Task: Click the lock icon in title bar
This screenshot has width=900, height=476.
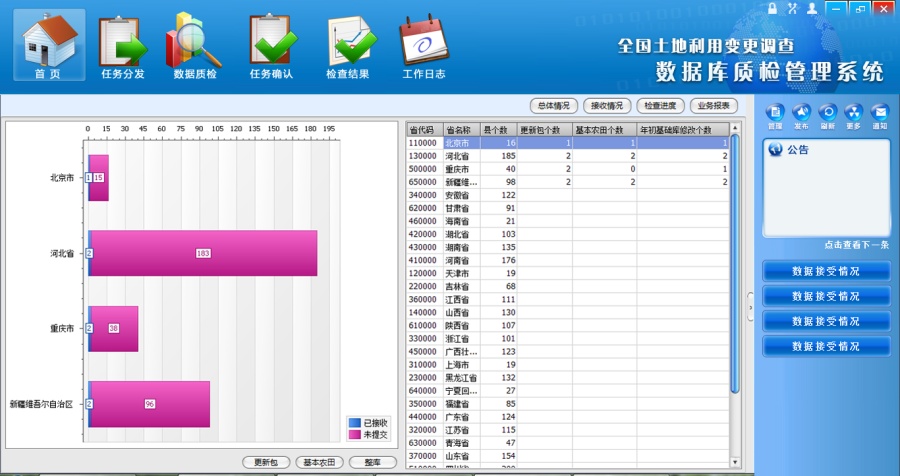Action: point(773,8)
